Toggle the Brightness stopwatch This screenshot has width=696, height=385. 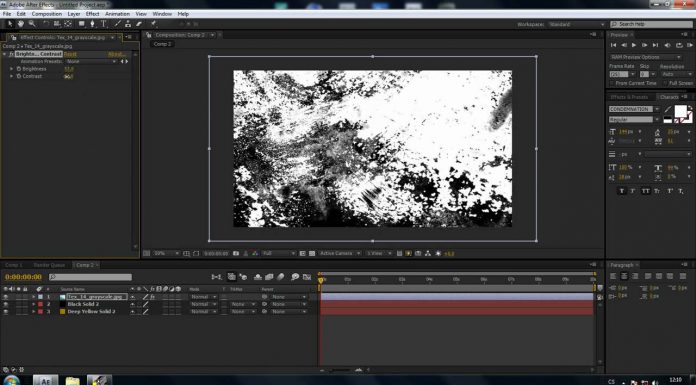click(x=19, y=69)
